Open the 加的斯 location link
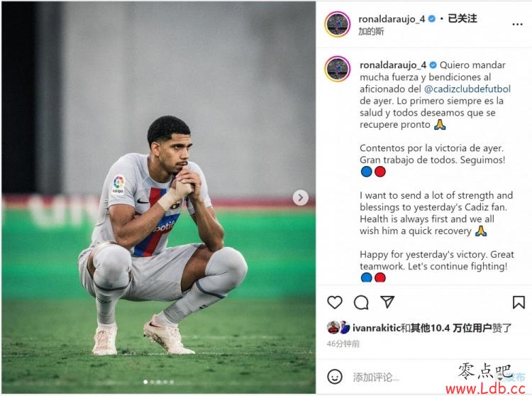 371,31
